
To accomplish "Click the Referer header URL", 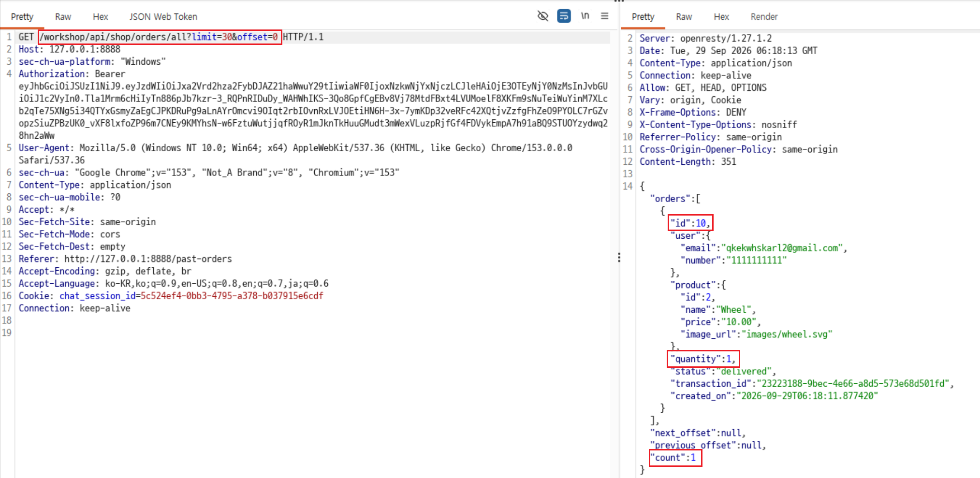I will [148, 259].
